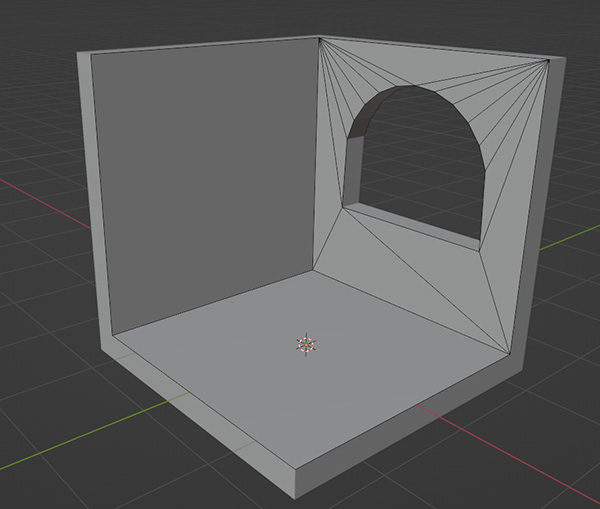The image size is (600, 509).
Task: Click the 3D cursor on the floor
Action: [x=307, y=345]
